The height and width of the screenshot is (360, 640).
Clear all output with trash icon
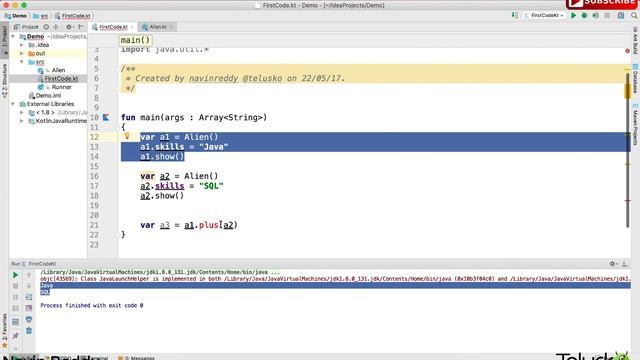[x=29, y=330]
